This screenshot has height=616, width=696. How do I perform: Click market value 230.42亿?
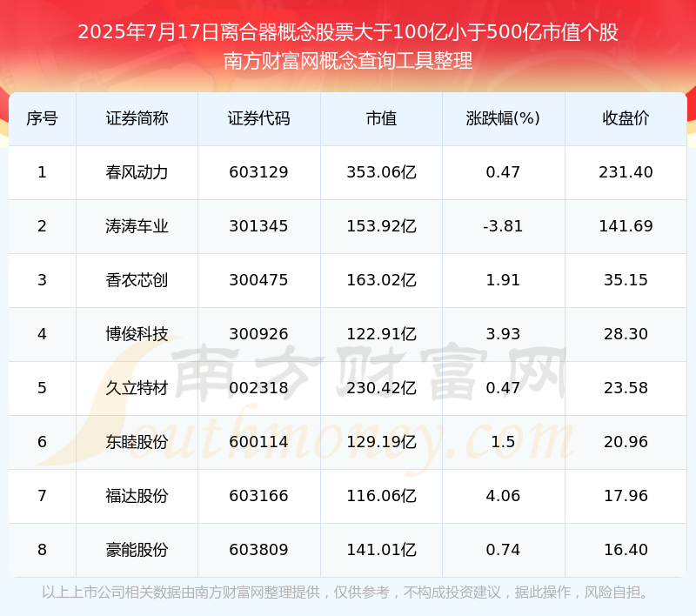pyautogui.click(x=381, y=388)
